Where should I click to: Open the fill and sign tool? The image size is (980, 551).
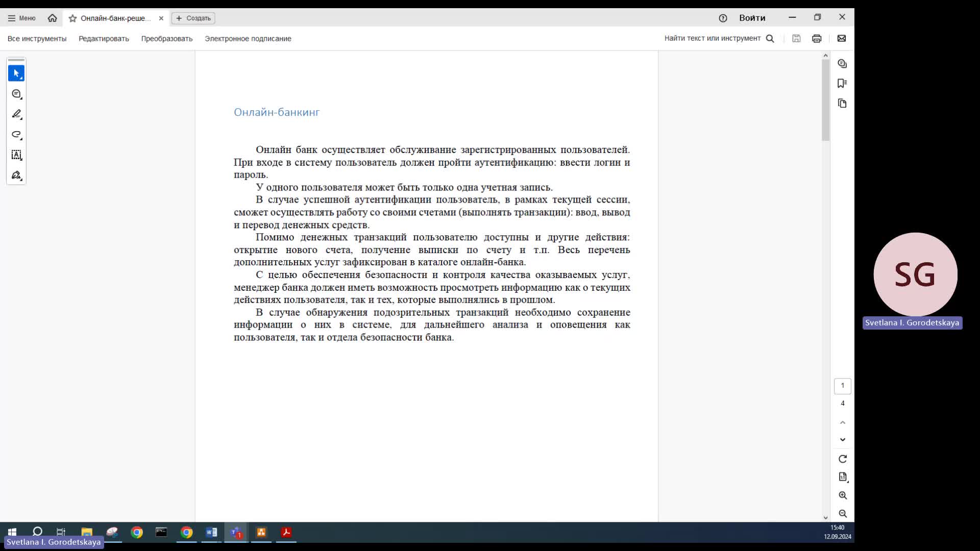pos(16,176)
